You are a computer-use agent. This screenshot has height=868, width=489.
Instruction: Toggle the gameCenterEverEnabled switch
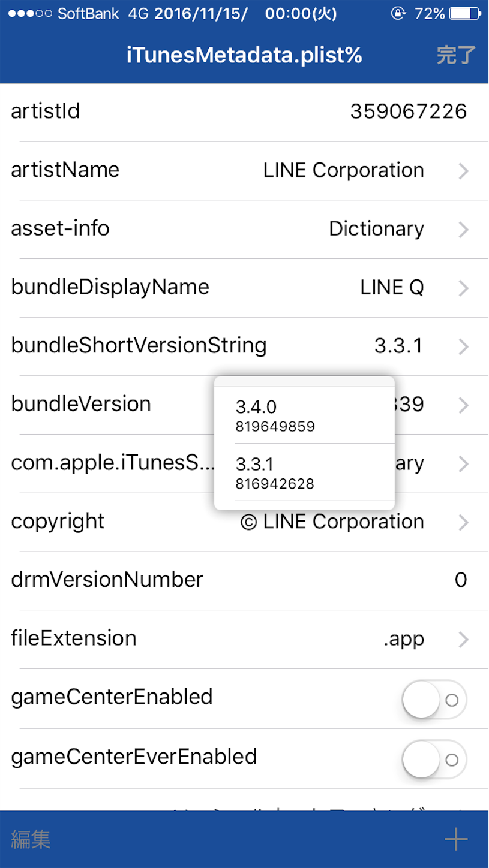coord(434,759)
